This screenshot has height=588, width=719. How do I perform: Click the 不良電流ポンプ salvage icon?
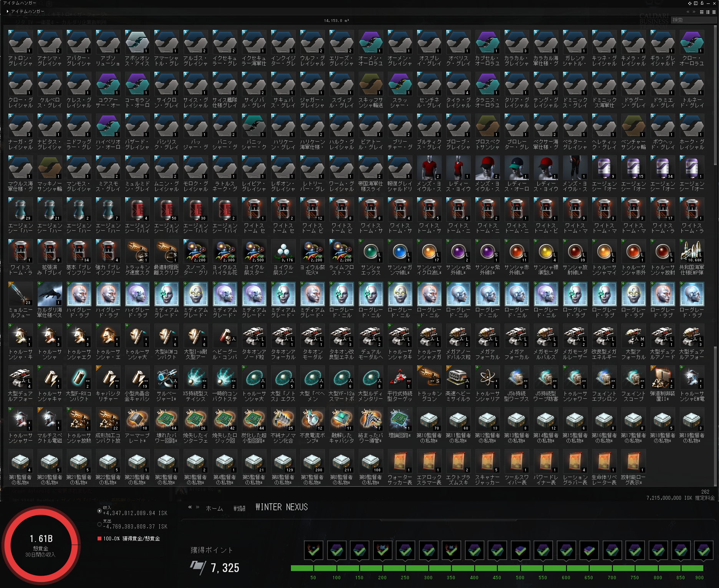(x=312, y=420)
